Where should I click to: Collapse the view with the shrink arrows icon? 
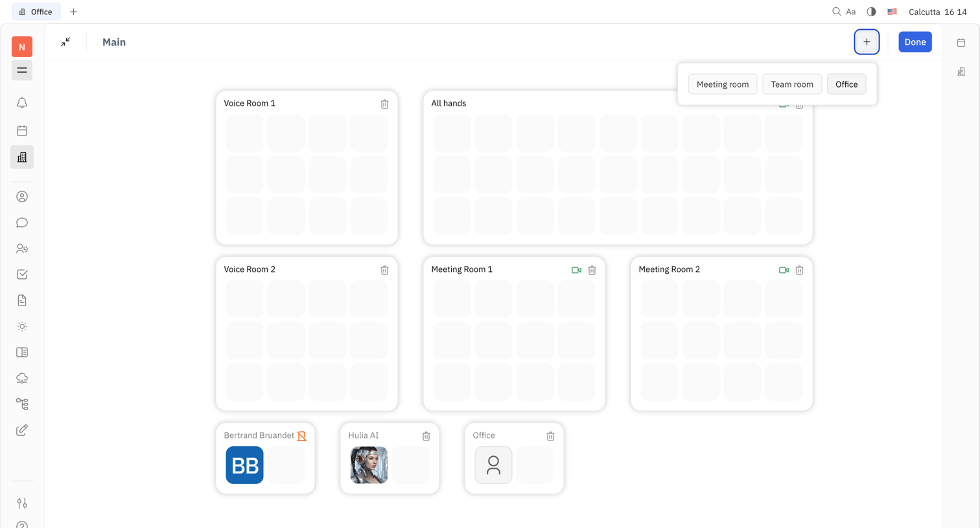[x=65, y=42]
